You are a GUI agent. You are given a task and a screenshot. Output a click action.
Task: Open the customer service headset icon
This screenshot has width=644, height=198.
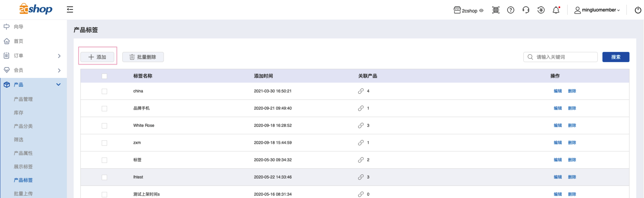tap(526, 10)
